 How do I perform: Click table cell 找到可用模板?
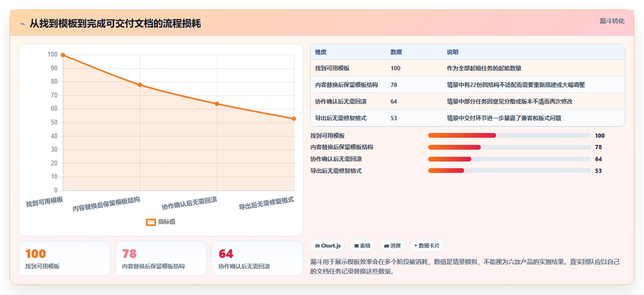tap(332, 68)
